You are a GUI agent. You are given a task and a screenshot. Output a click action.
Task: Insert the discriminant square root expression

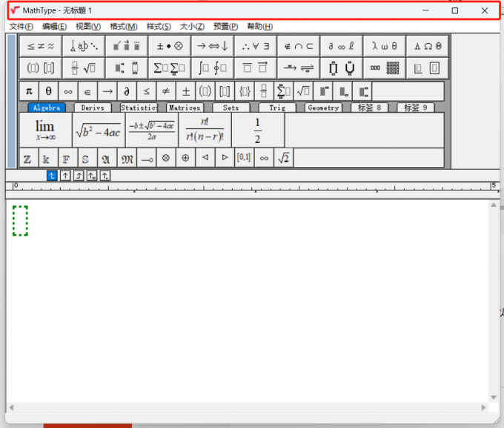(99, 130)
